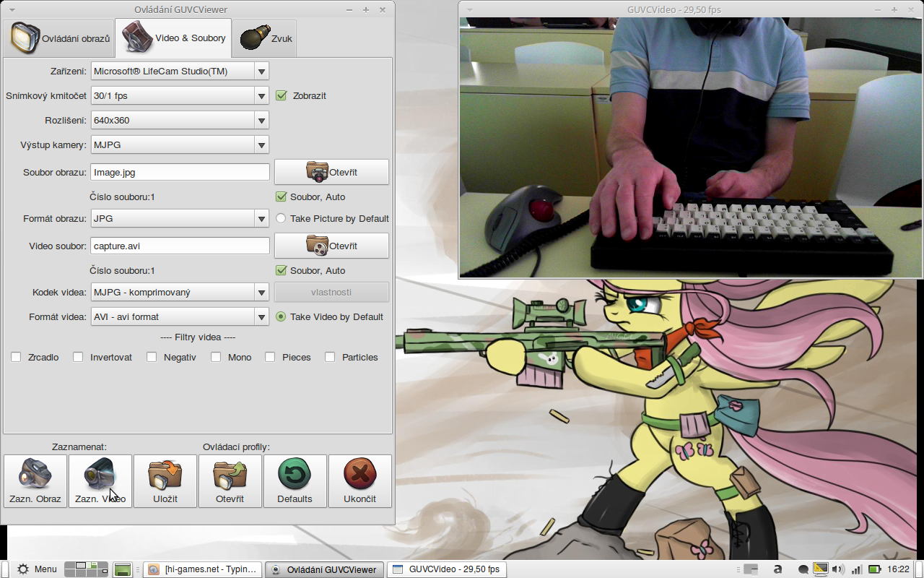Click Zazn. Obraz capture image button

coord(35,481)
